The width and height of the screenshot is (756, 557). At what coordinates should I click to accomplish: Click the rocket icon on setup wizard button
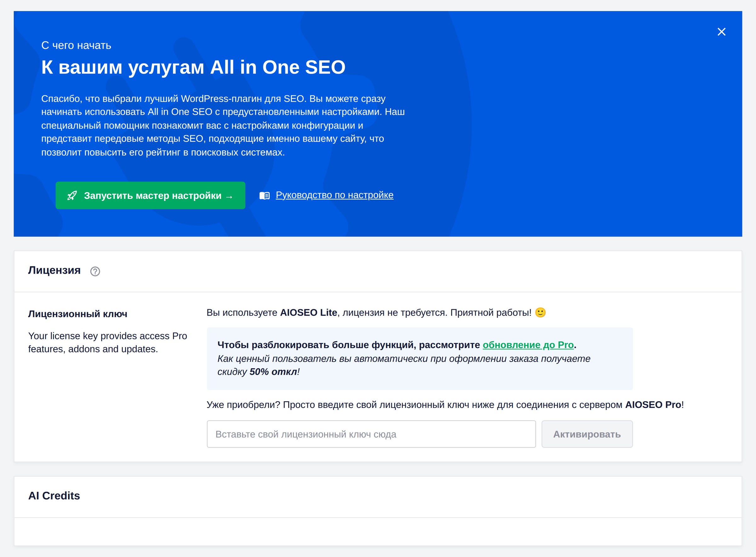point(72,195)
